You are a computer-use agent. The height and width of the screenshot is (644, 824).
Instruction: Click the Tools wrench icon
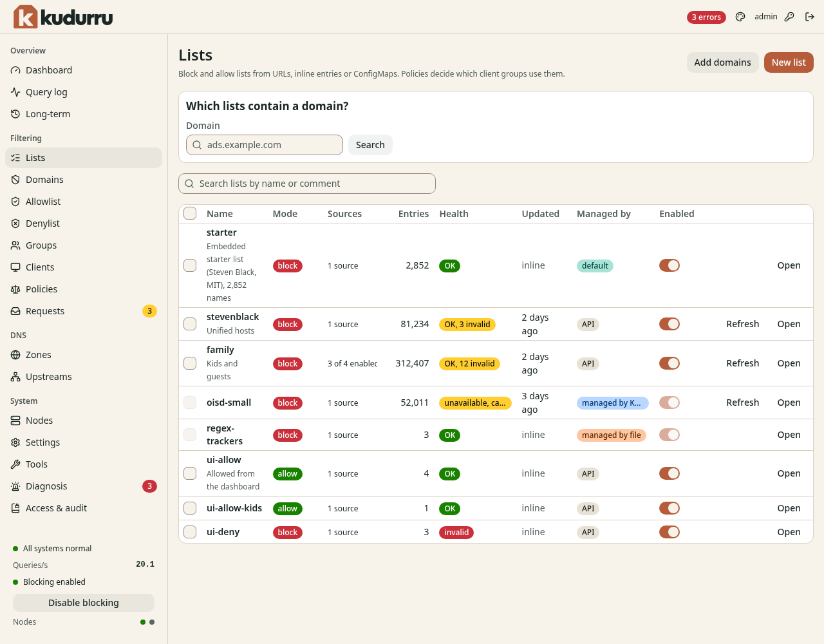(x=15, y=464)
